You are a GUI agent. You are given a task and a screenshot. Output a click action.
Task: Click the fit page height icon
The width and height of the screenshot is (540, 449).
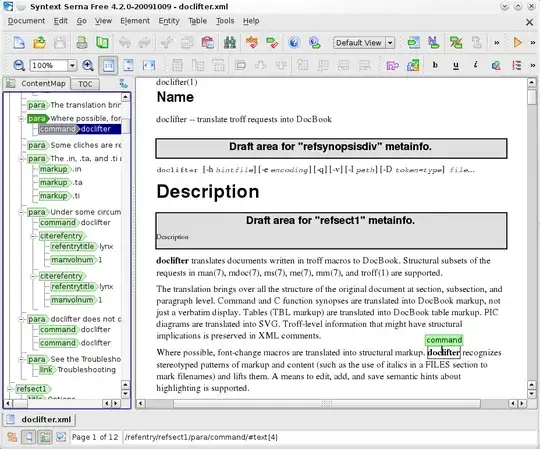pyautogui.click(x=128, y=65)
